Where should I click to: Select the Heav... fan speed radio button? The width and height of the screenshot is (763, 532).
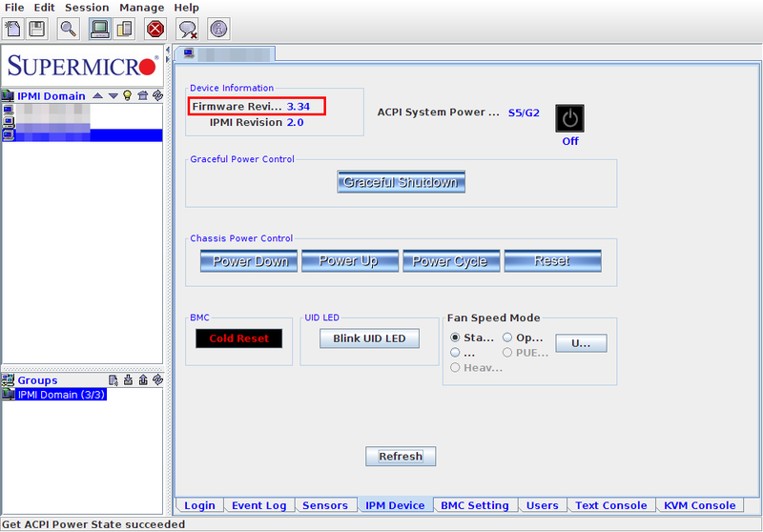coord(455,368)
